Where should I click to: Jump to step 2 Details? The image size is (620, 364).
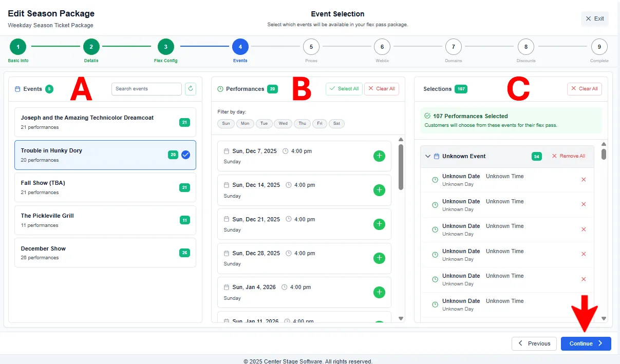tap(91, 47)
